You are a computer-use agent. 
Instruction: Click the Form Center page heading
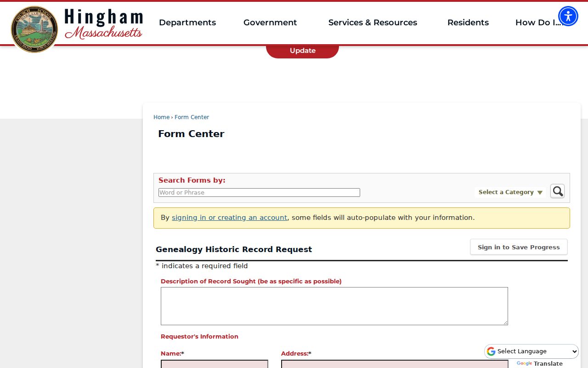pos(191,134)
